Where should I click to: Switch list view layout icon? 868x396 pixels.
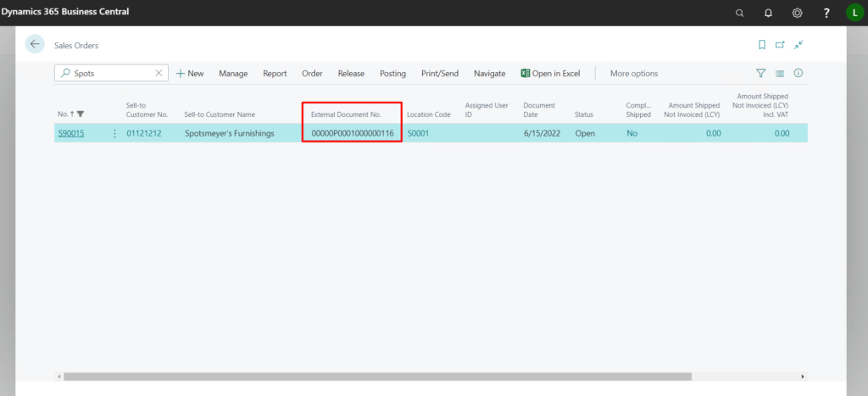(x=780, y=73)
